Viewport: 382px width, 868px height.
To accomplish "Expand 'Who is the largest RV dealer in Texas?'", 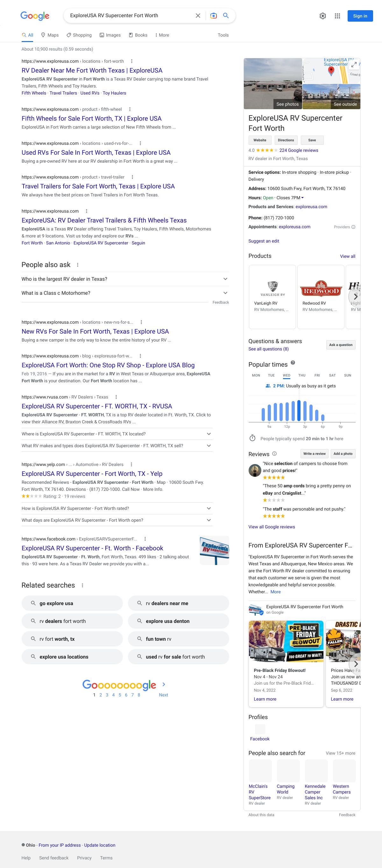I will pyautogui.click(x=225, y=279).
